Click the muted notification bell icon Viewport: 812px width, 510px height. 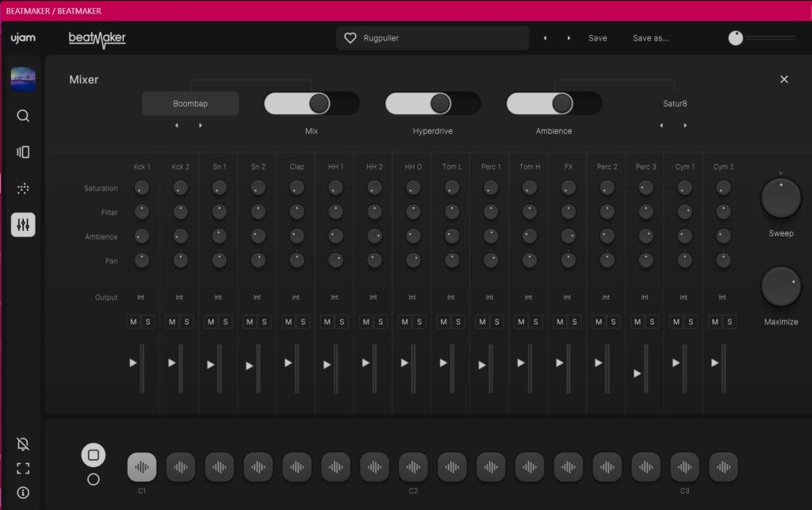[23, 444]
